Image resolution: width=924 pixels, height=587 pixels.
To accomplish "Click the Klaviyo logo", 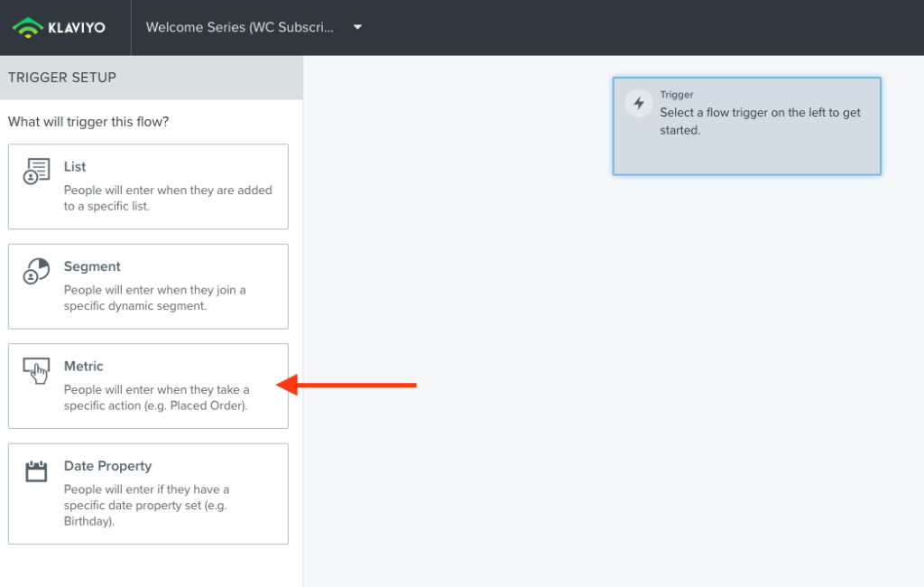I will pyautogui.click(x=59, y=27).
